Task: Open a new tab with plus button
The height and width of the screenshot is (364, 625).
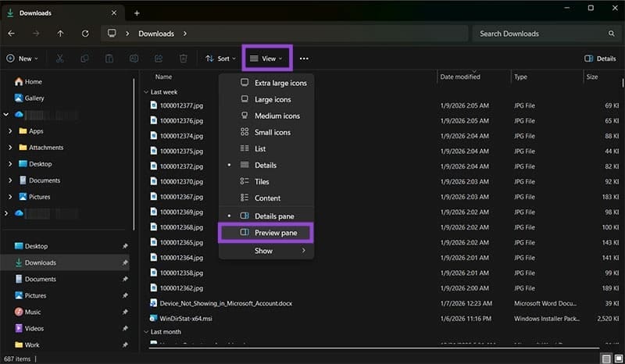Action: click(137, 13)
